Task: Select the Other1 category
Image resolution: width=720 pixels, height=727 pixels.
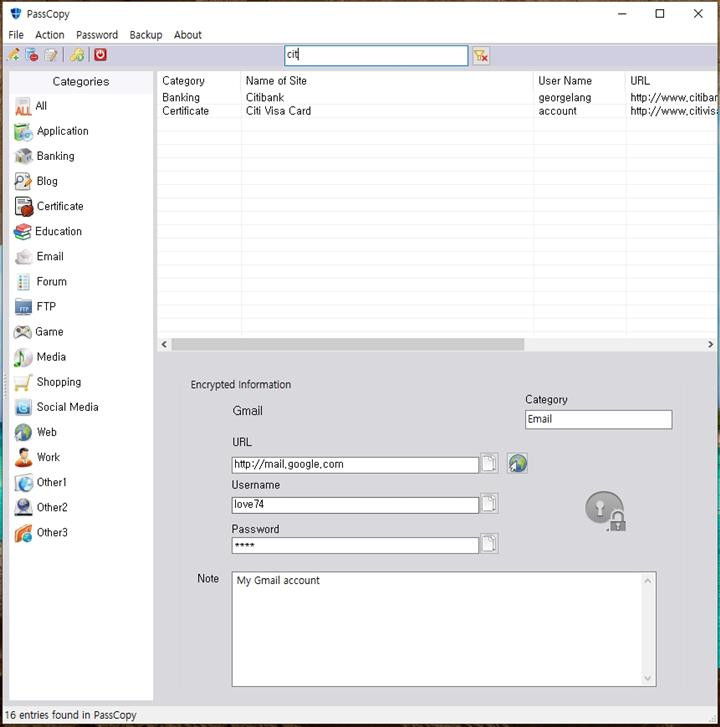Action: pos(40,483)
